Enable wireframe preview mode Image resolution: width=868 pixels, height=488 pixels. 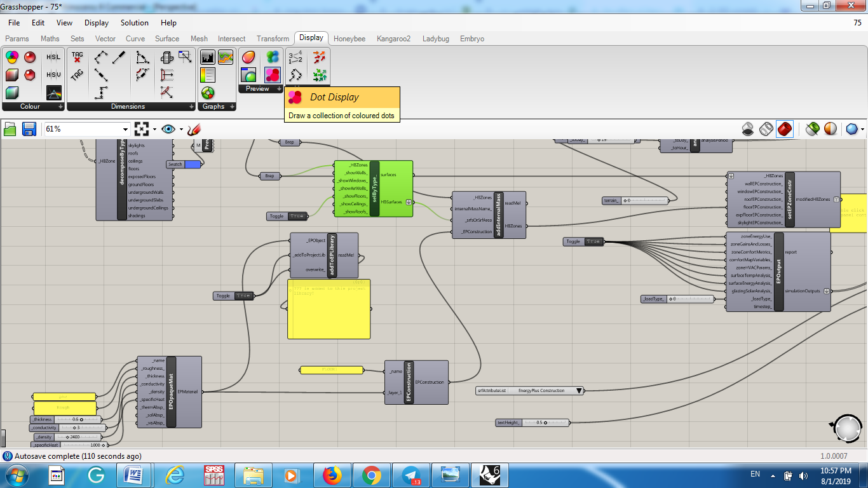[766, 129]
